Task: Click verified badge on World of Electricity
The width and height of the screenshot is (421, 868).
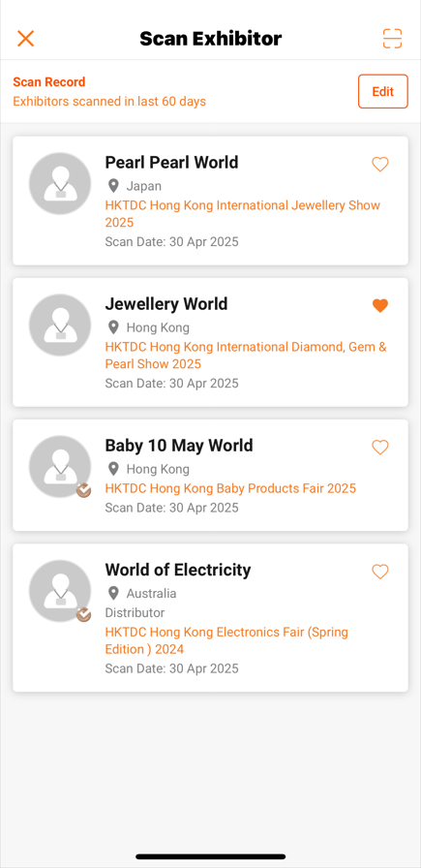Action: [83, 614]
